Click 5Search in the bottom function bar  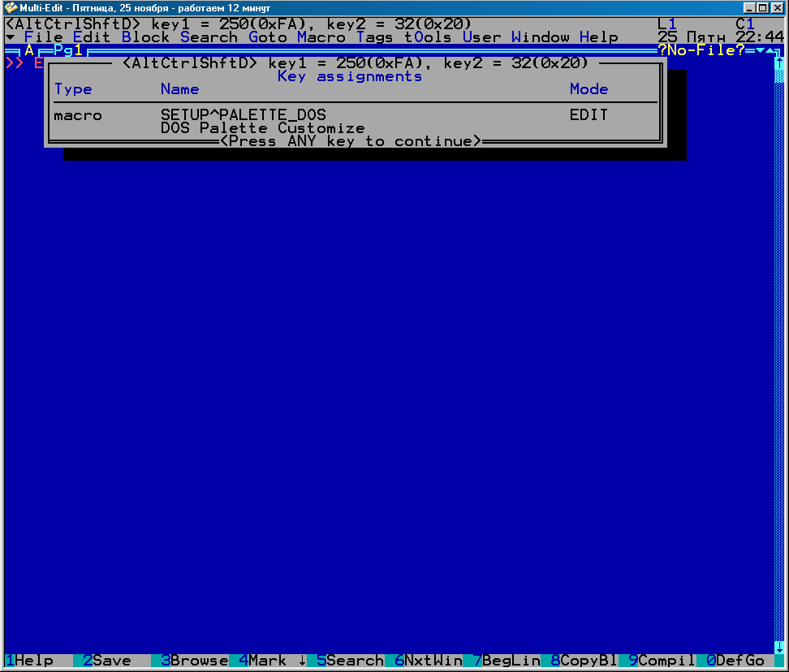click(350, 661)
